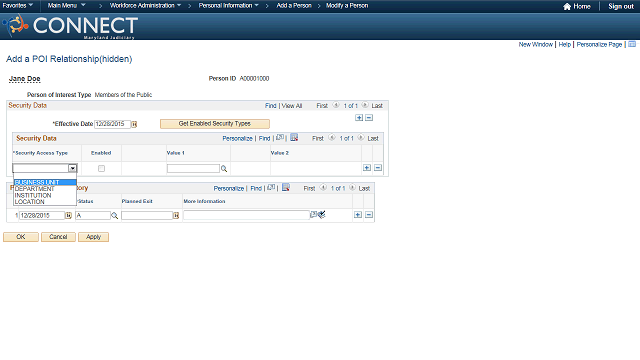Select LOCATION in the dropdown list
Screen dimensions: 640x360
click(x=45, y=202)
